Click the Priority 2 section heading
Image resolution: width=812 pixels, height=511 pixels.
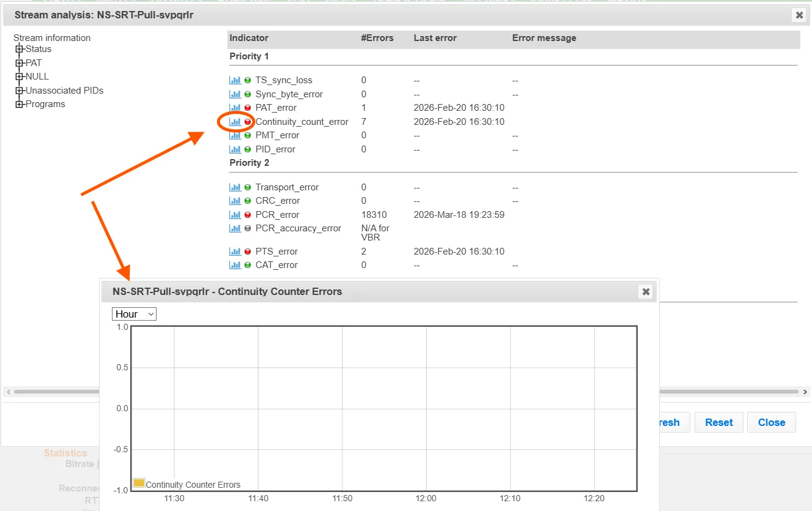(x=249, y=163)
